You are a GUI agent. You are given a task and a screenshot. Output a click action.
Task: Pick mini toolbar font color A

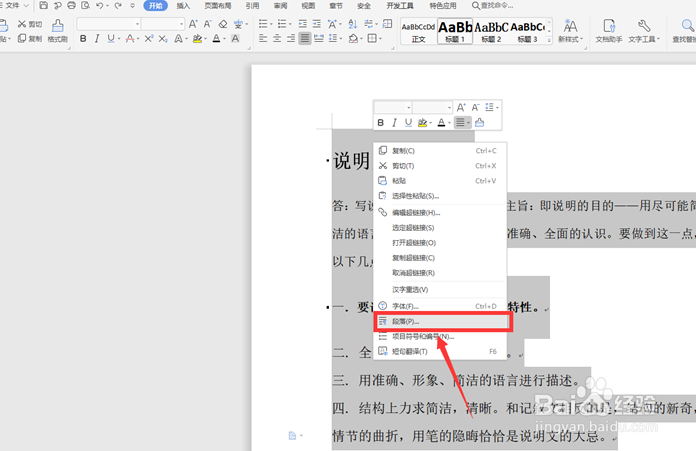pyautogui.click(x=441, y=123)
